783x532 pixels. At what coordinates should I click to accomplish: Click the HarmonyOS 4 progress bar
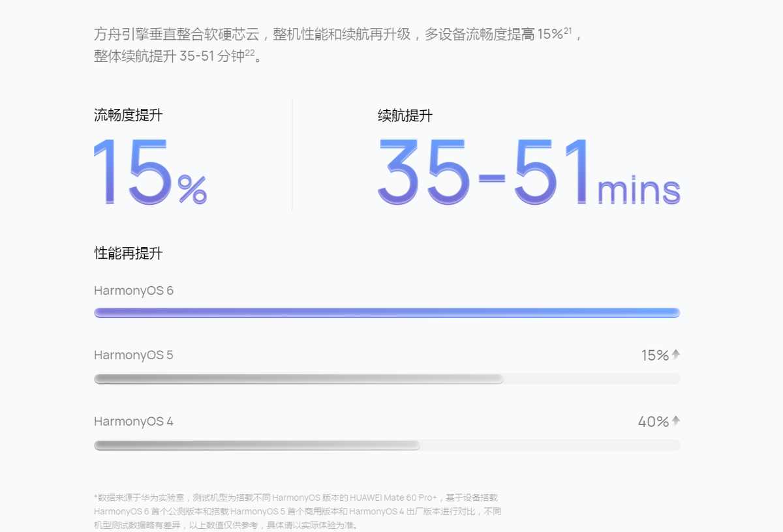(387, 445)
